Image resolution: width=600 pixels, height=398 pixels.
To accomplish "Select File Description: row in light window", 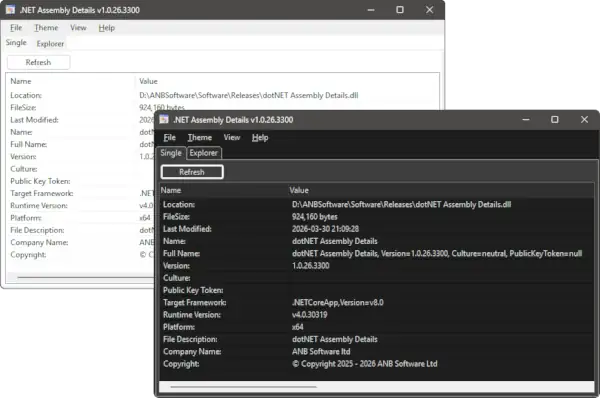I will click(81, 230).
